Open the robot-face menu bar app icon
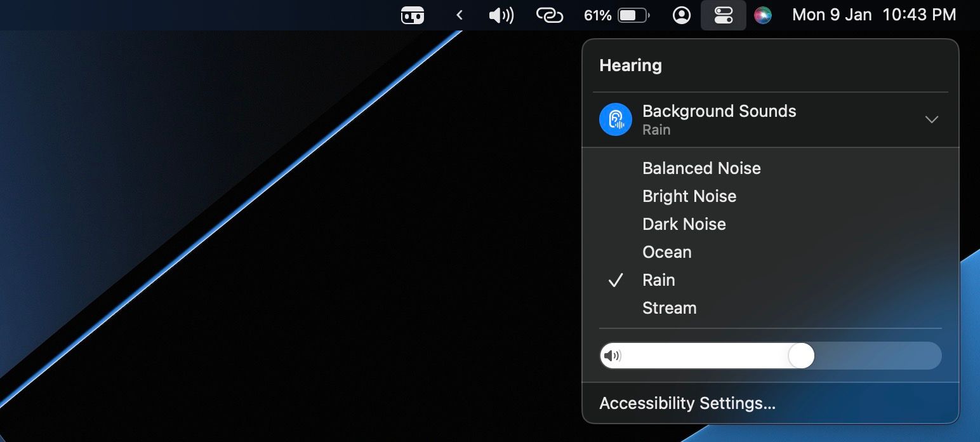 (413, 15)
